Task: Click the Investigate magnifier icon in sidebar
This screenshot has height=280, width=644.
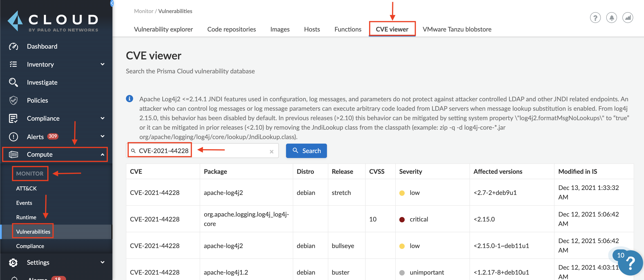Action: (x=13, y=82)
